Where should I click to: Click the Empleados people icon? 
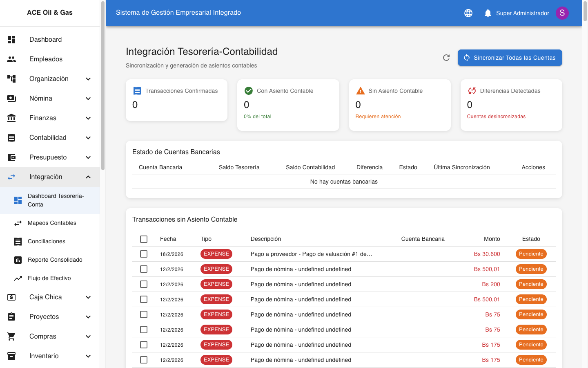tap(11, 59)
